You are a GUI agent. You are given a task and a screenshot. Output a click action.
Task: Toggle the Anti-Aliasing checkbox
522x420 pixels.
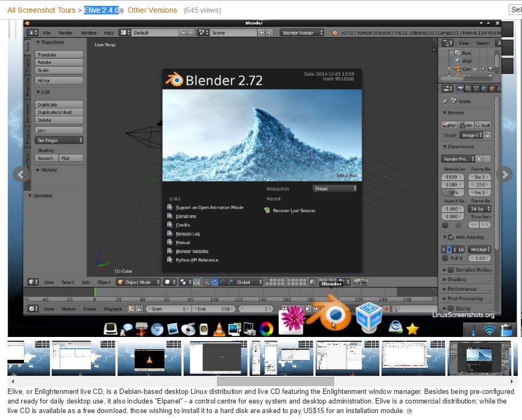[451, 237]
